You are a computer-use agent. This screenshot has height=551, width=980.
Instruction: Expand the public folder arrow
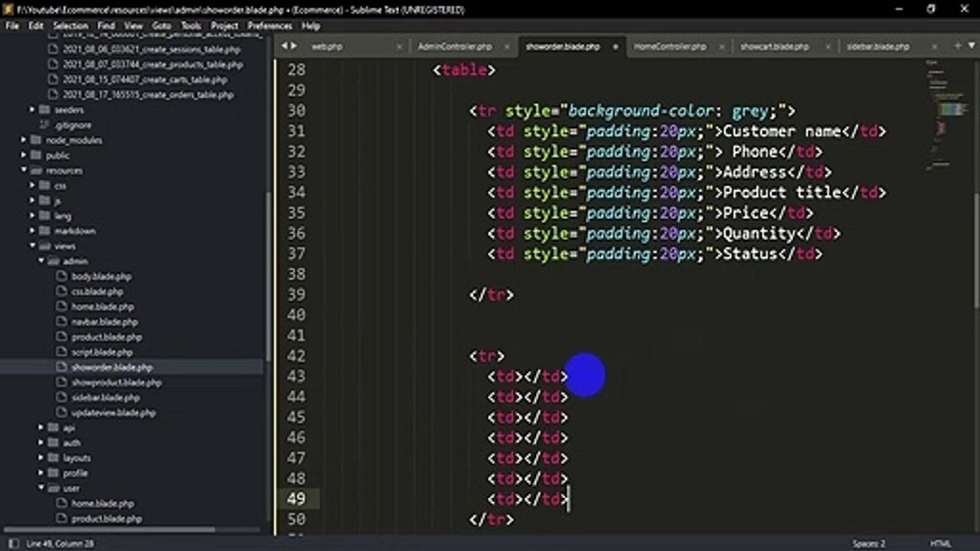tap(23, 155)
